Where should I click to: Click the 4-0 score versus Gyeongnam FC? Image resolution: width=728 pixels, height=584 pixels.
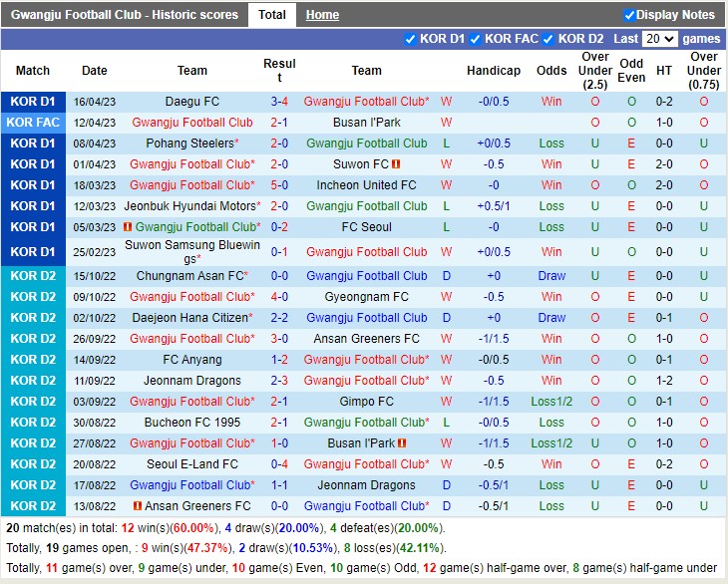pos(279,296)
